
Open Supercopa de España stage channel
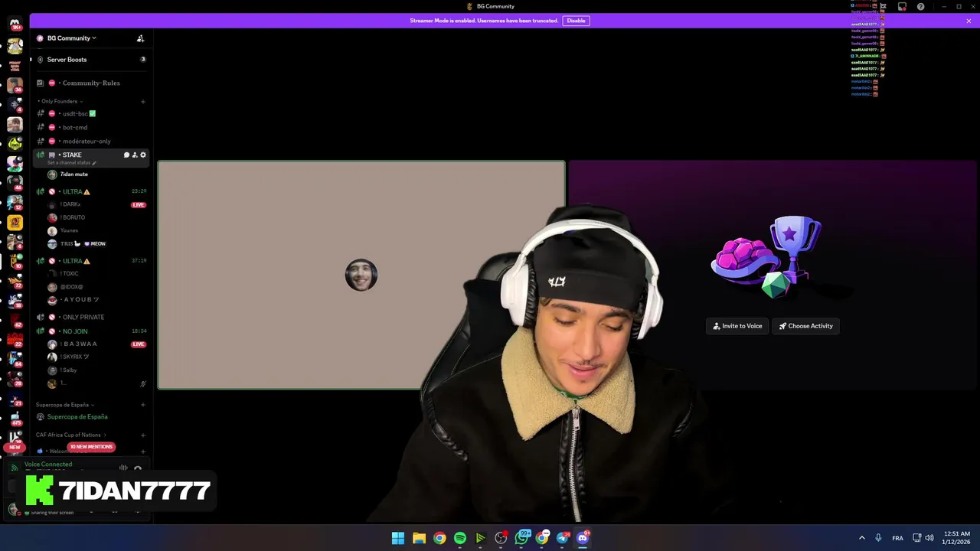pos(90,417)
